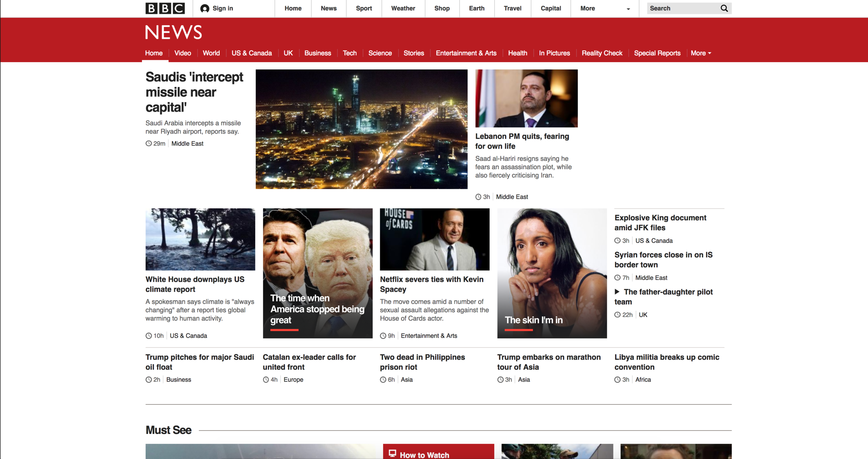This screenshot has height=459, width=868.
Task: Open Capital in the top bar
Action: click(551, 8)
